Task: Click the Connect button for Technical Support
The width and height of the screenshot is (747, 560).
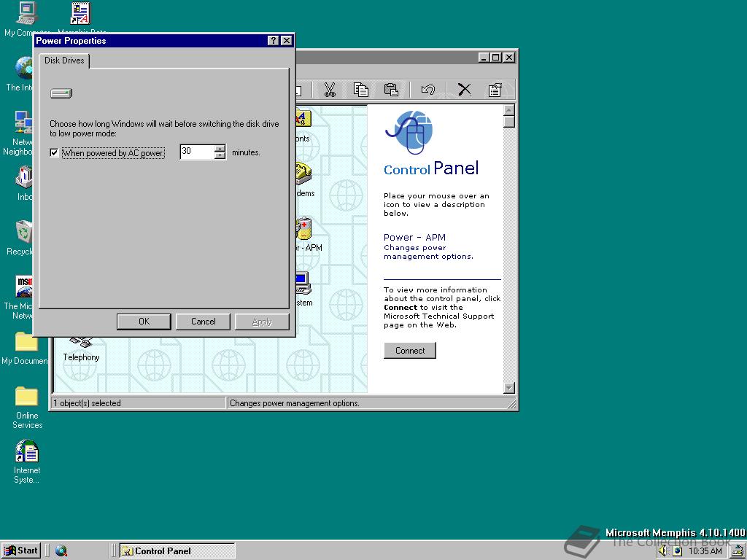Action: tap(409, 350)
